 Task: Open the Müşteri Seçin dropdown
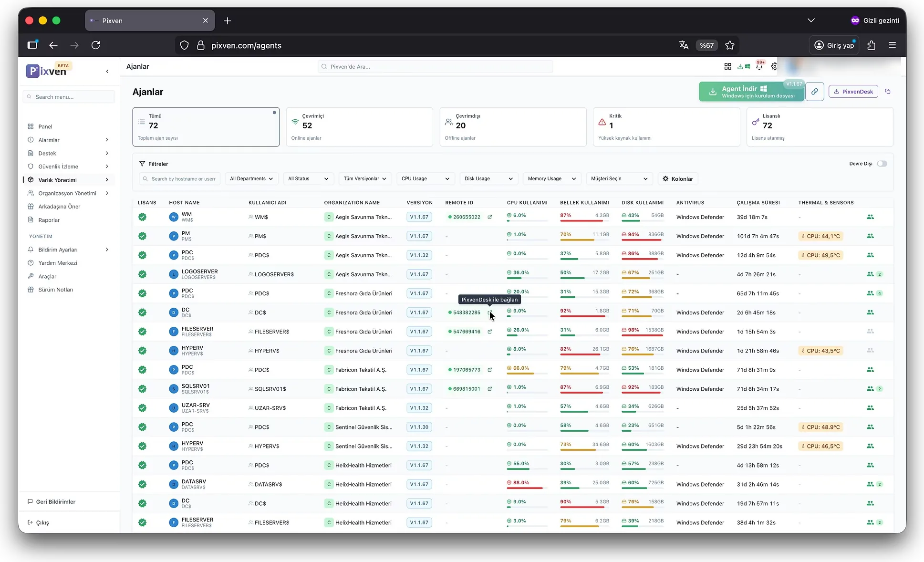[619, 179]
